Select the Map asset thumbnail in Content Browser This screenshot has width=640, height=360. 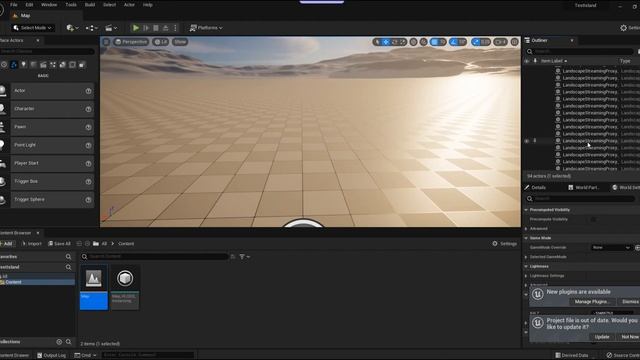(93, 287)
